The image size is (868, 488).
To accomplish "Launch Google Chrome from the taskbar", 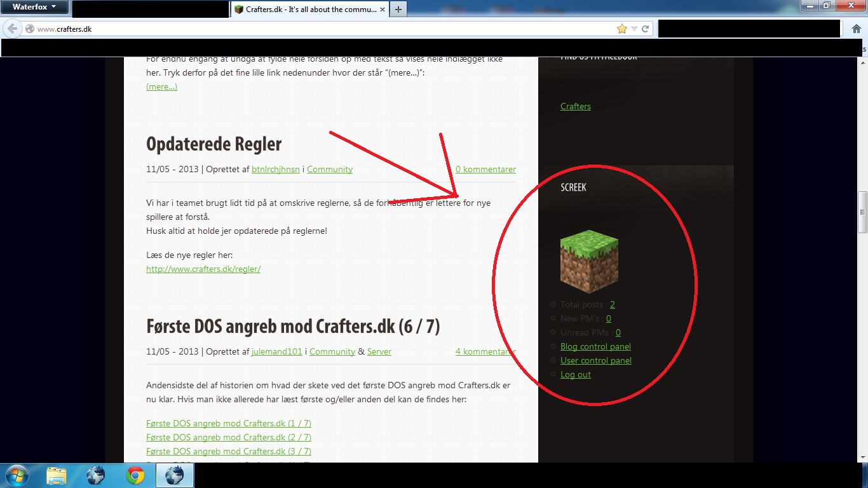I will (135, 475).
